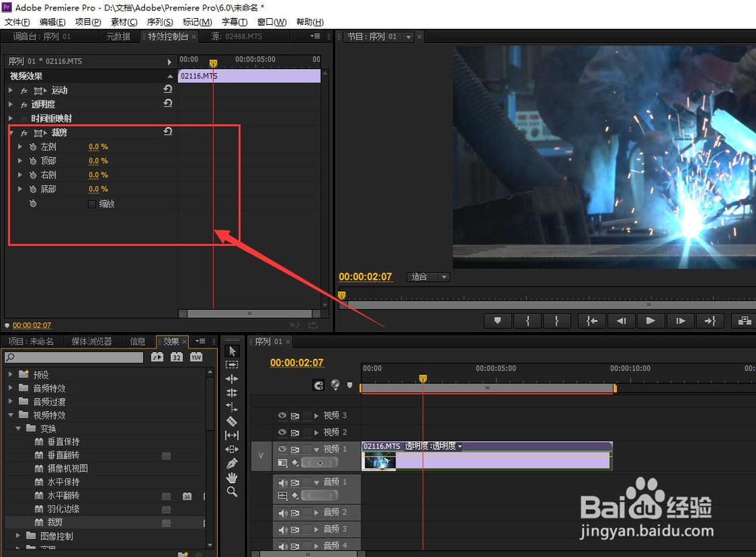
Task: Open the 文件(F) menu
Action: pos(17,22)
